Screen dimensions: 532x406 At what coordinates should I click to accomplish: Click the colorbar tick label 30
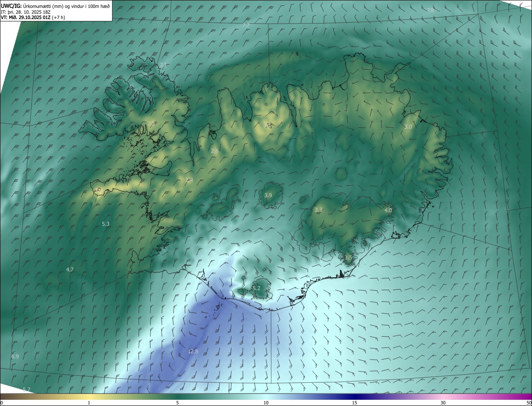443,403
